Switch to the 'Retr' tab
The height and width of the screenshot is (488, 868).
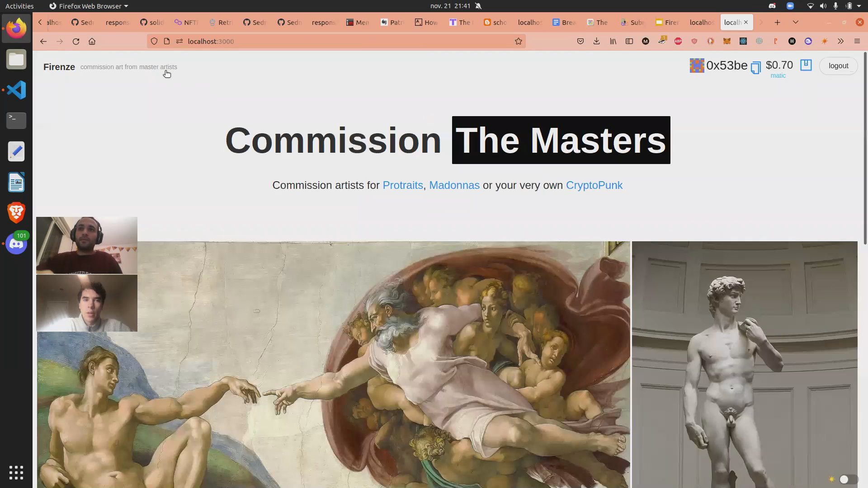[x=221, y=22]
